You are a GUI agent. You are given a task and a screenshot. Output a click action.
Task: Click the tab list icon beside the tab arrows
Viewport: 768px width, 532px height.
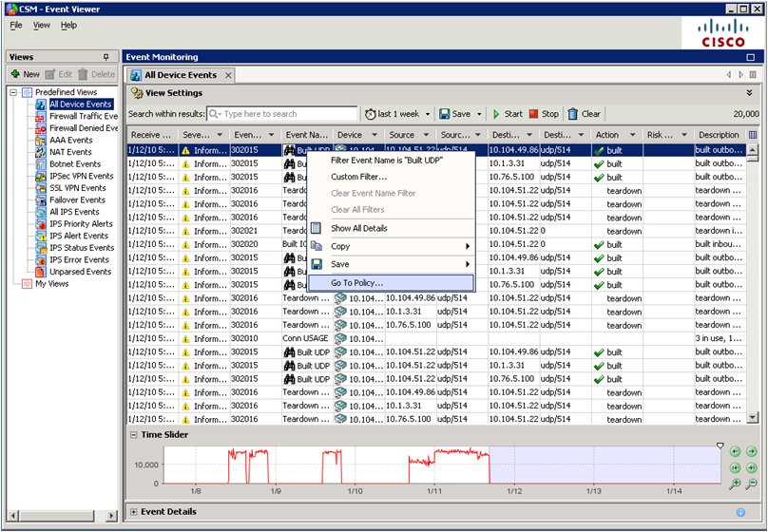tap(753, 75)
